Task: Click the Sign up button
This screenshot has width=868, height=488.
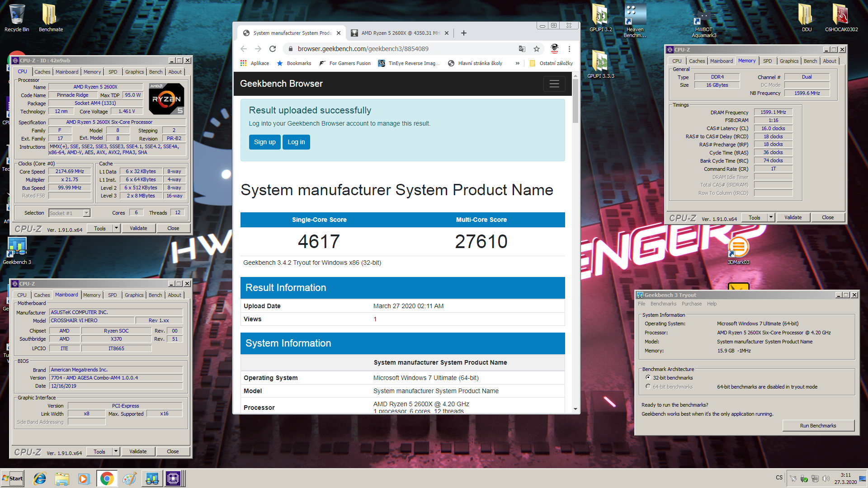Action: [265, 142]
